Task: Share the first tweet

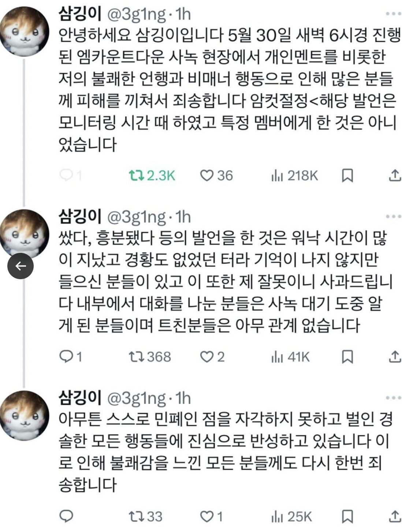Action: (395, 176)
